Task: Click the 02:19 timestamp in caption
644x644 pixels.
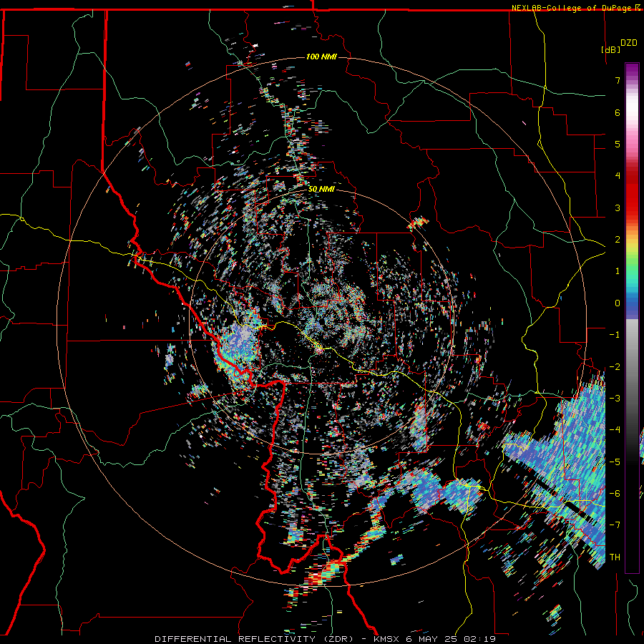Action: pos(479,639)
